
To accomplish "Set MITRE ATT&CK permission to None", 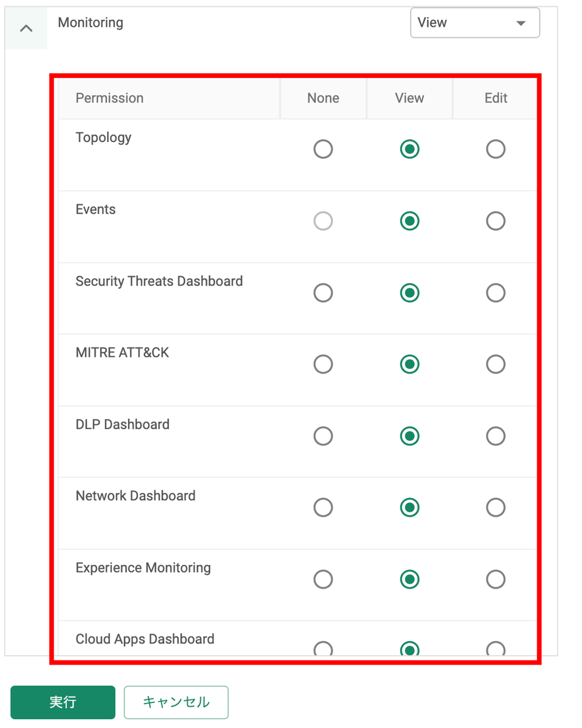I will [323, 365].
